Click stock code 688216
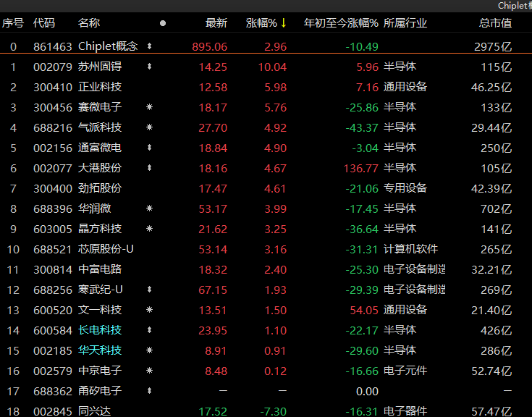This screenshot has width=532, height=417. tap(53, 128)
